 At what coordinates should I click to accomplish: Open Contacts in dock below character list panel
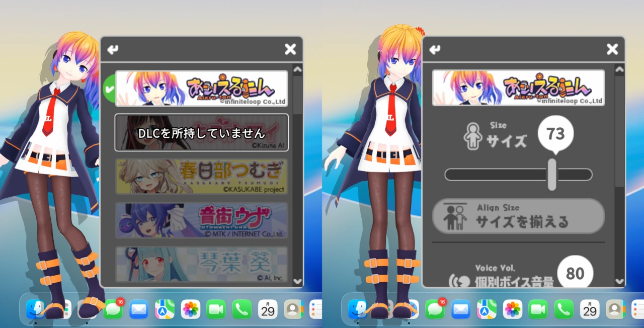pyautogui.click(x=293, y=309)
